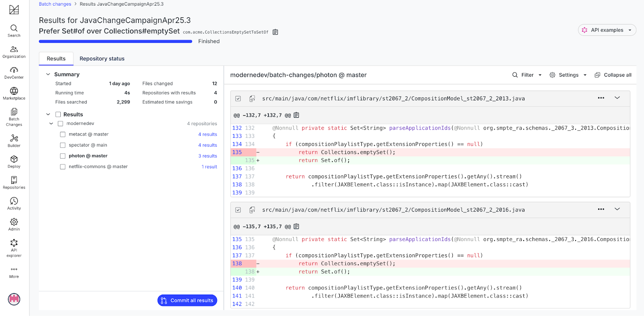The image size is (644, 316).
Task: Go to Batch changes breadcrumb
Action: (x=55, y=4)
